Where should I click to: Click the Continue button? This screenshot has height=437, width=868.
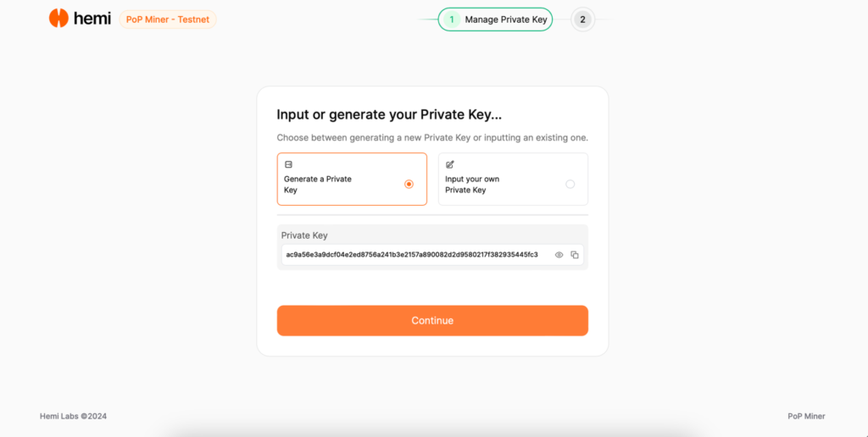(x=432, y=321)
